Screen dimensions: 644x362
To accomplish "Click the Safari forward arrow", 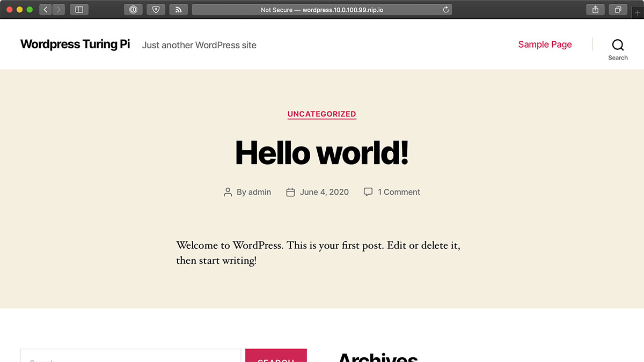I will pos(58,10).
